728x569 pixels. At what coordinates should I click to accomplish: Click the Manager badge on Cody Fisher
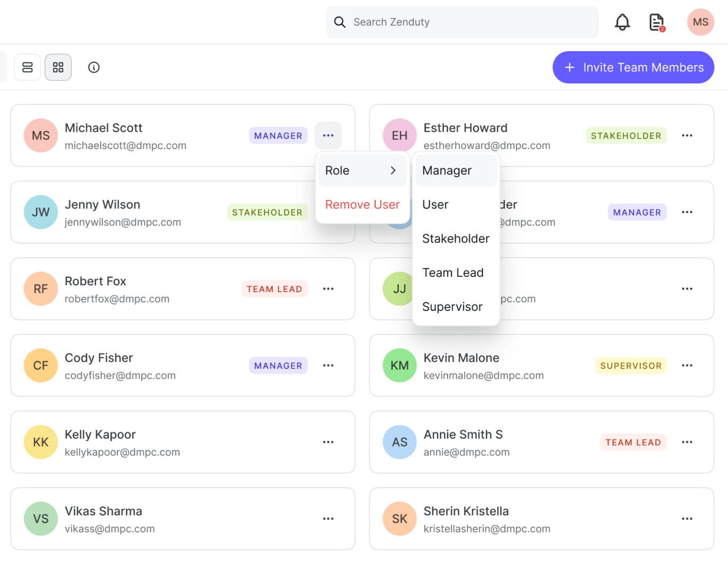(x=278, y=365)
